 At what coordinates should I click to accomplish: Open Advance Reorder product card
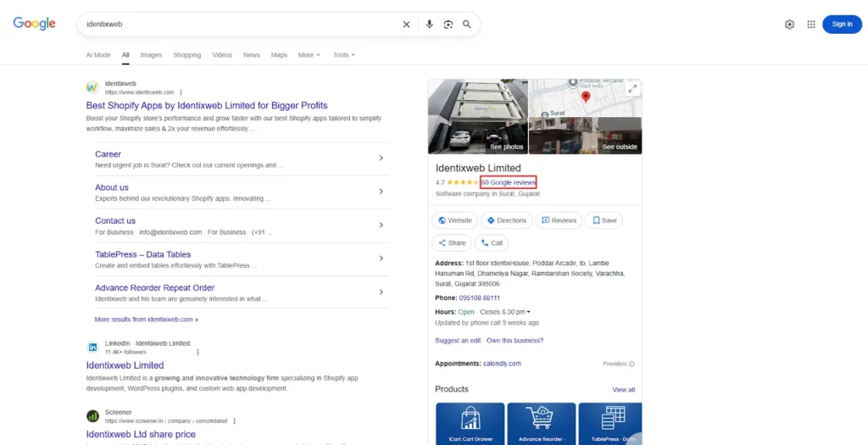[x=542, y=424]
